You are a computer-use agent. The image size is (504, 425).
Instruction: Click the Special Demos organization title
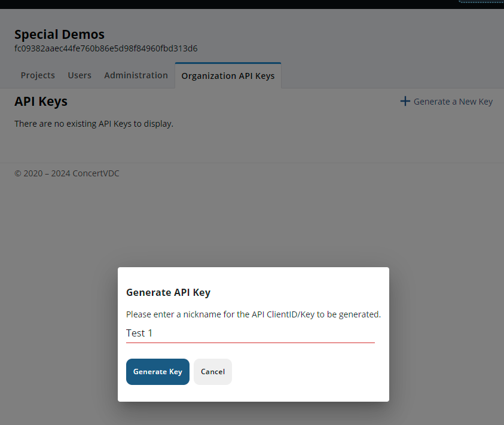point(59,34)
